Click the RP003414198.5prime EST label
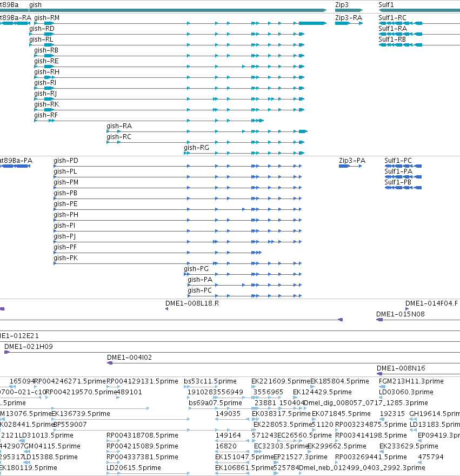Viewport: 460px width, 476px height. [x=371, y=435]
